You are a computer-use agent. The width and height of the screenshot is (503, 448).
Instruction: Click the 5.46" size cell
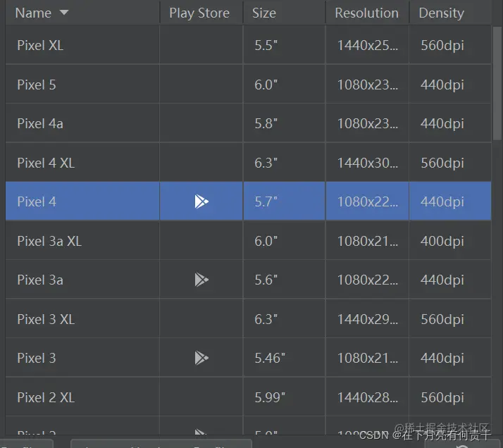point(284,359)
